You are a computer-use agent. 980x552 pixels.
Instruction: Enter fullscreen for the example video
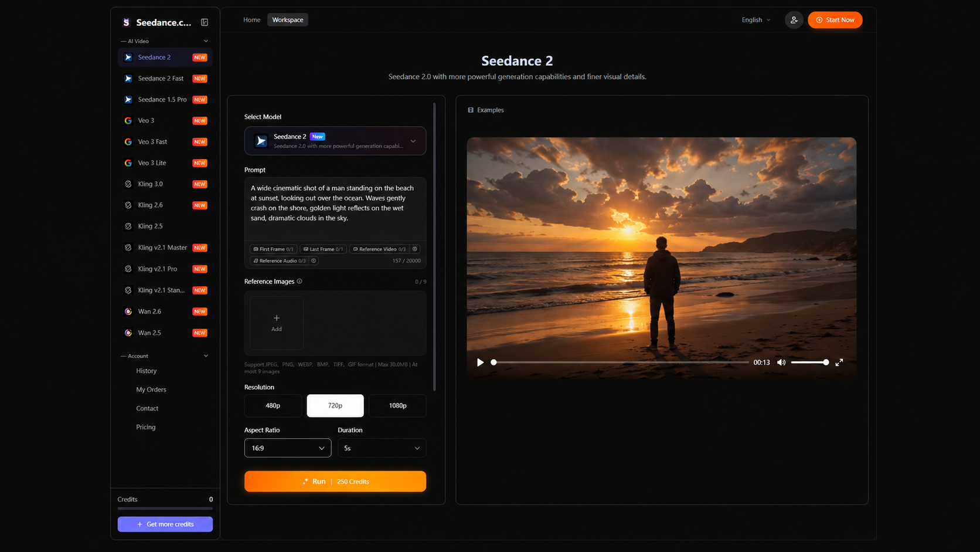(x=839, y=363)
